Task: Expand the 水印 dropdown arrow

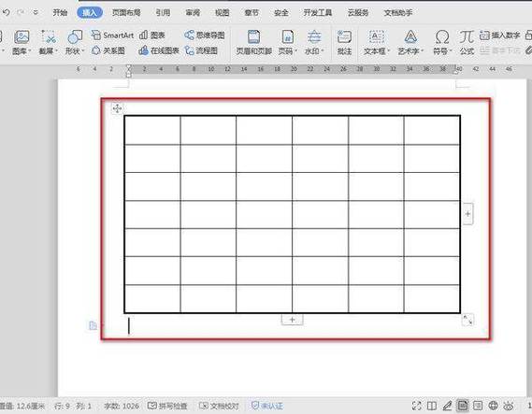Action: pyautogui.click(x=323, y=51)
